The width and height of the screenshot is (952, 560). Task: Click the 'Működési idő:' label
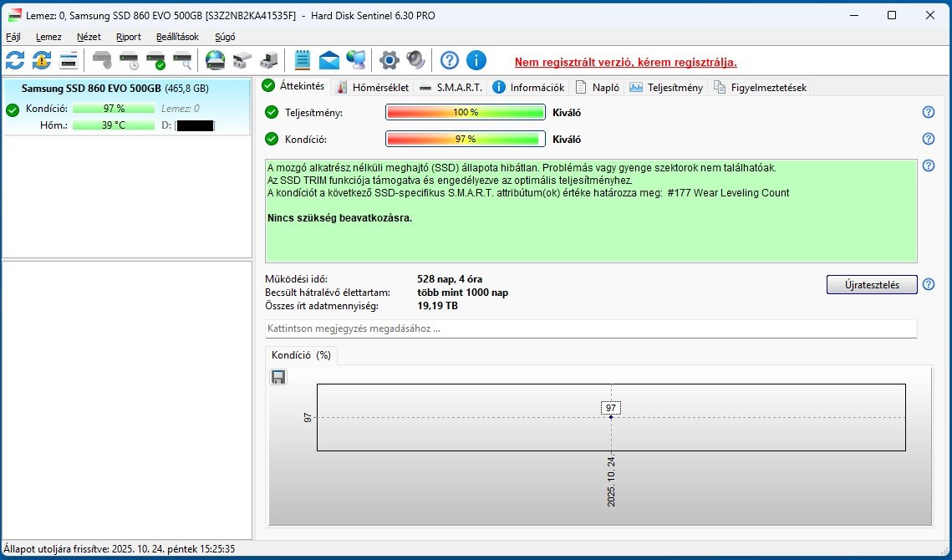tap(296, 279)
